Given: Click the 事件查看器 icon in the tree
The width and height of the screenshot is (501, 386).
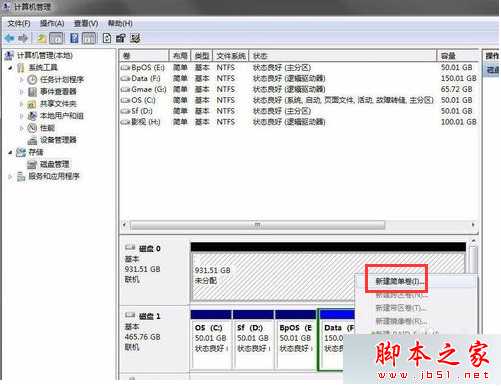Looking at the screenshot, I should click(x=32, y=92).
